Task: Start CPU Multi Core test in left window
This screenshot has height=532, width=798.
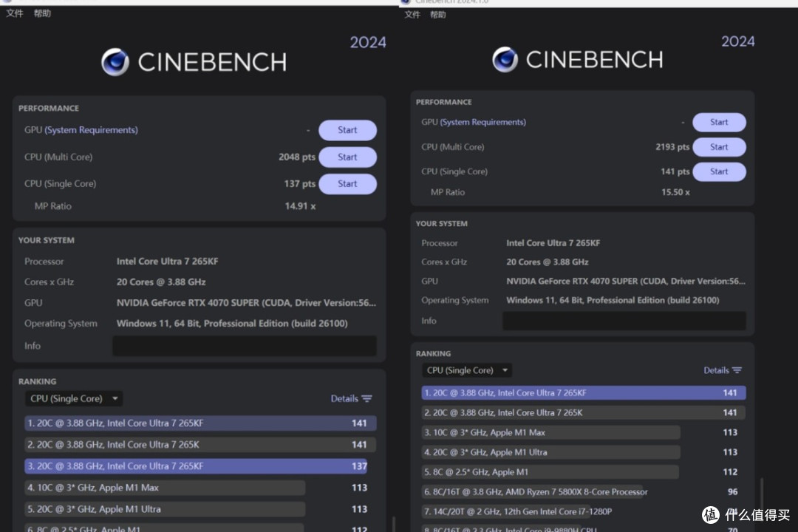Action: (x=347, y=157)
